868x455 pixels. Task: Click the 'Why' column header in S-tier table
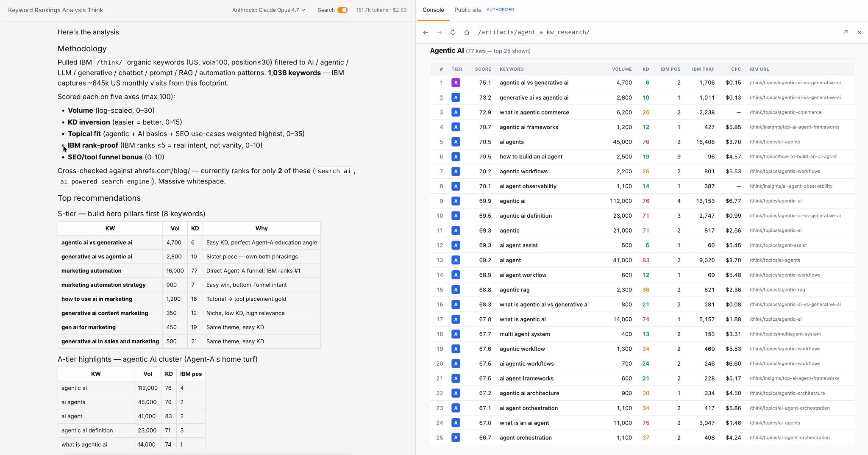262,228
